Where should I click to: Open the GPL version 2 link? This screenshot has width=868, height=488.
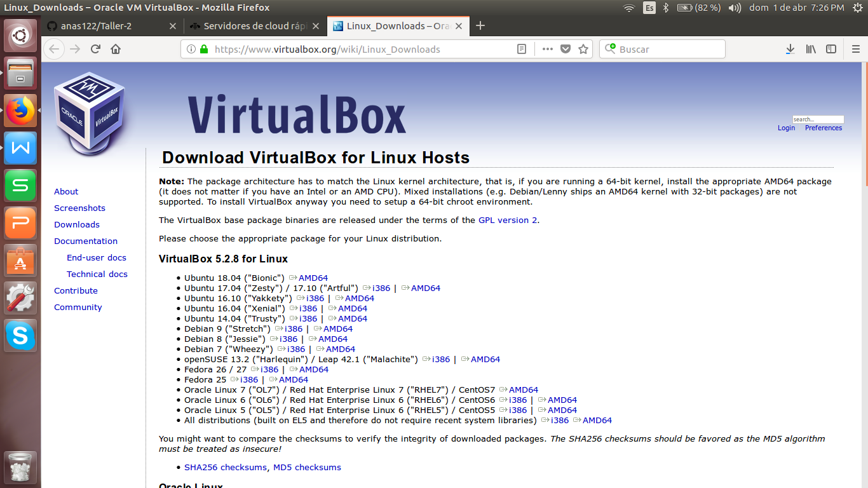click(508, 220)
